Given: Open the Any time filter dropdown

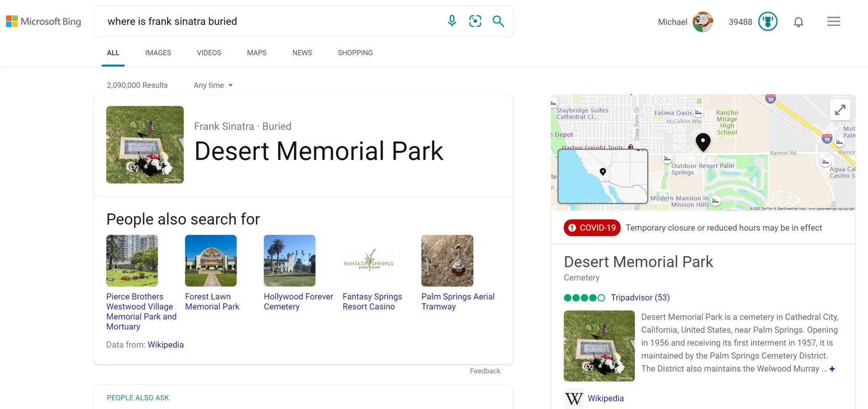Looking at the screenshot, I should point(213,85).
